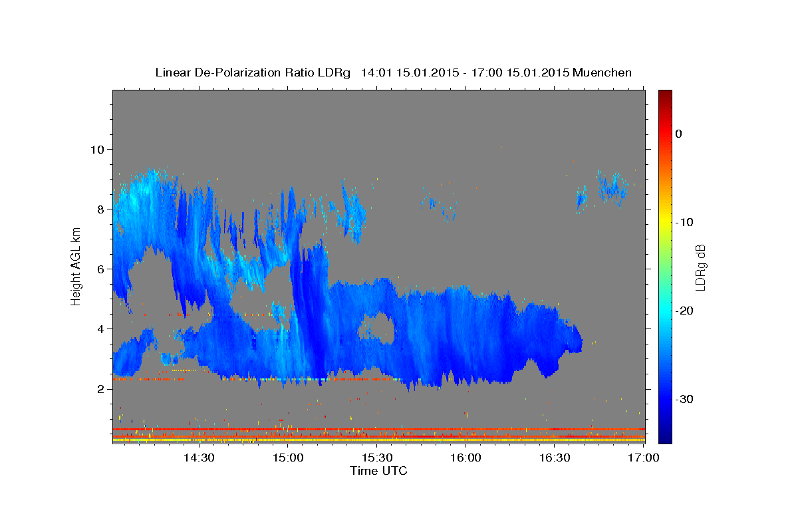Click the 10 km height tick label

97,149
